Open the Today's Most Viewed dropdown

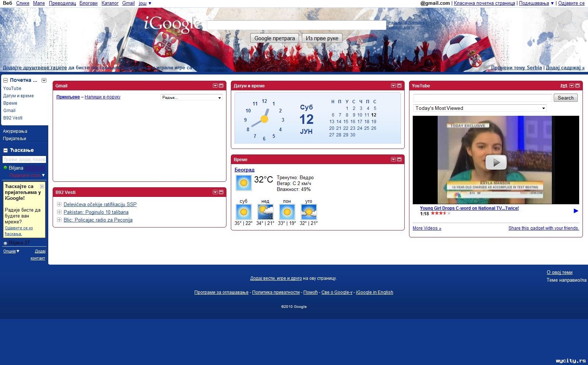[x=480, y=108]
